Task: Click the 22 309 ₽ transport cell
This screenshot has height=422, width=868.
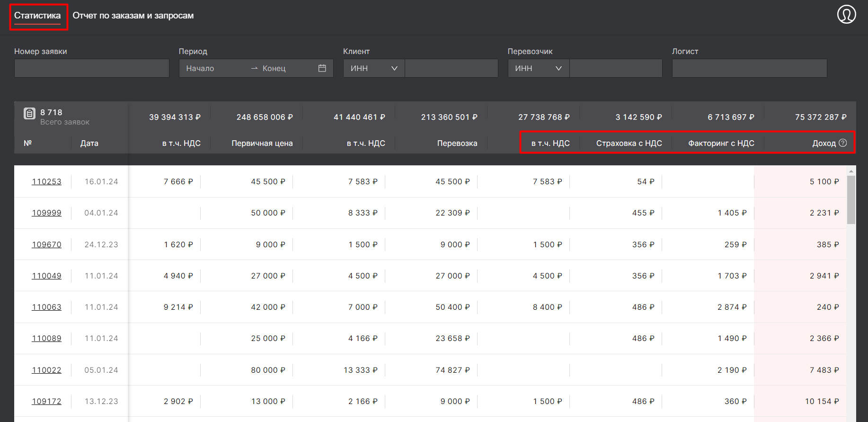Action: tap(452, 213)
